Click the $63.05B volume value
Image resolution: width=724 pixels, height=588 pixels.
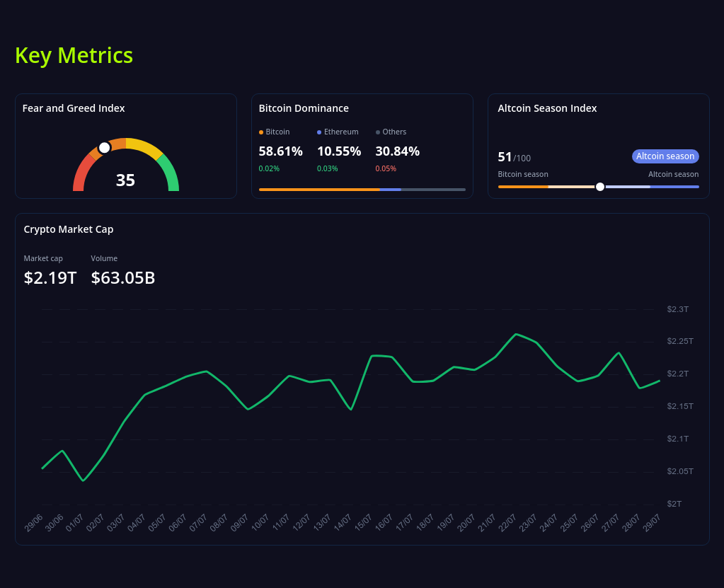(x=123, y=277)
